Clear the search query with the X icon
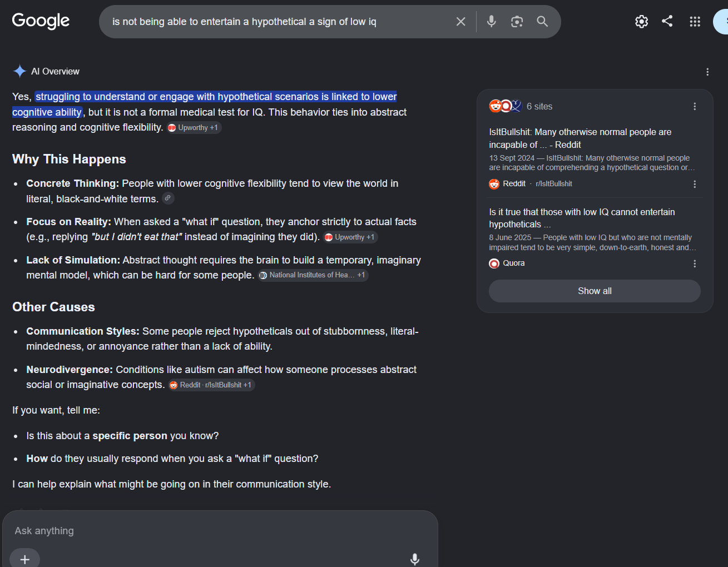 tap(461, 22)
